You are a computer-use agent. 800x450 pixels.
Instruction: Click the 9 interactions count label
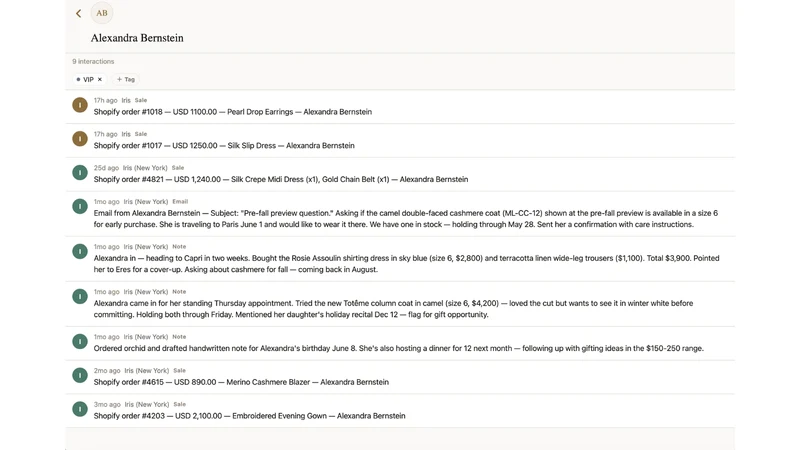[93, 61]
